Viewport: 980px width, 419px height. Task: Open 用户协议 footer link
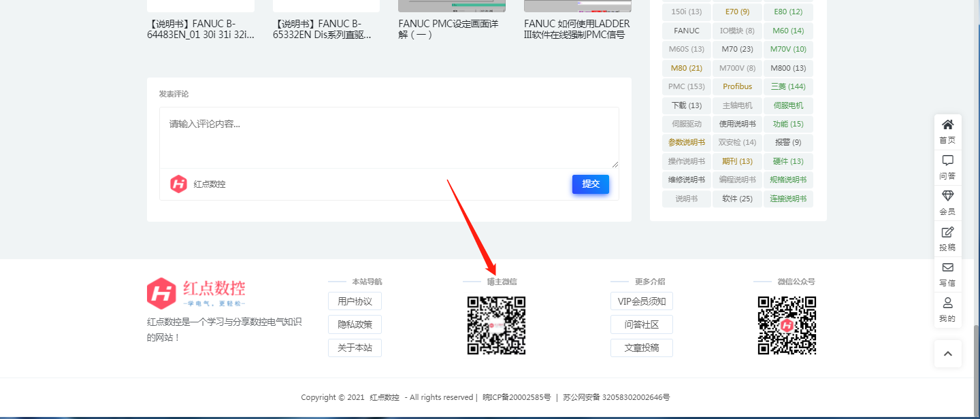coord(355,301)
